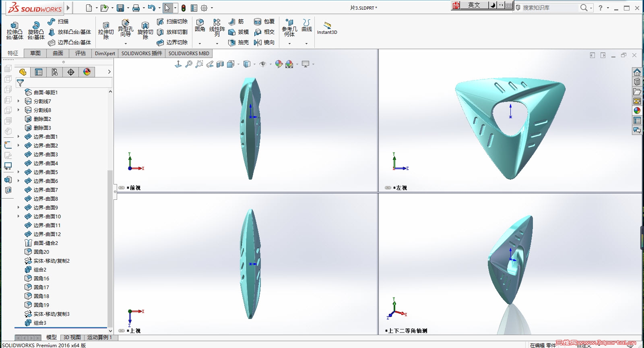Click the Rebuild traffic-light icon

(x=184, y=8)
